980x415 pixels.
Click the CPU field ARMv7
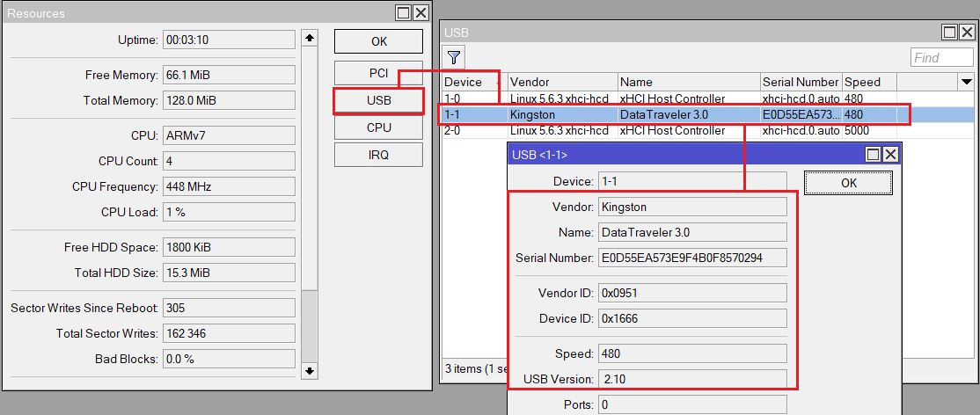(229, 135)
